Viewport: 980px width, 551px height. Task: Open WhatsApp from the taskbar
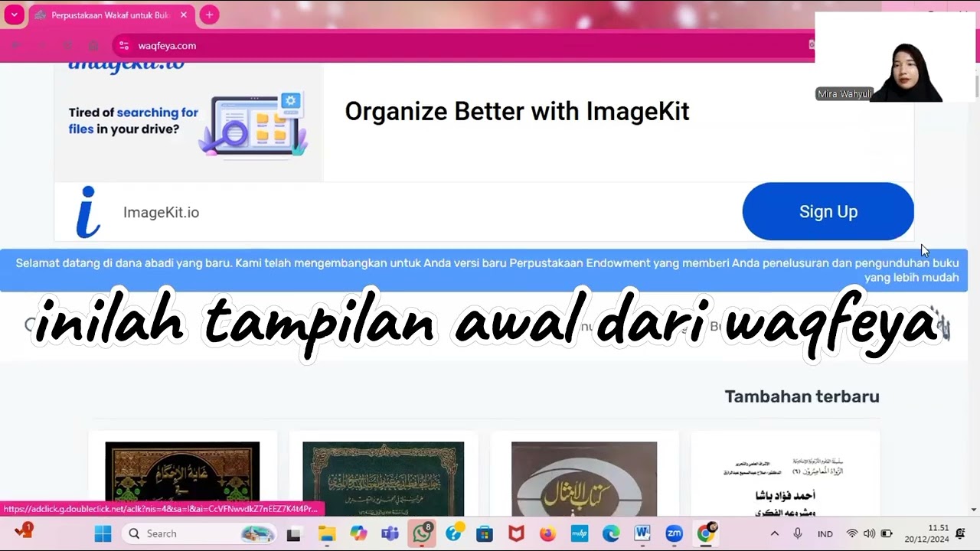(422, 533)
